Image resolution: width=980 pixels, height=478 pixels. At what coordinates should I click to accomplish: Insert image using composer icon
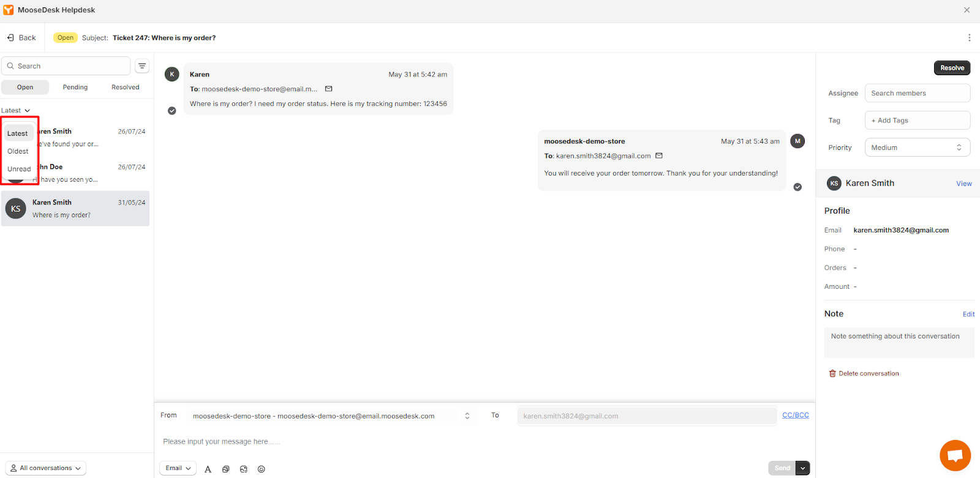(244, 469)
